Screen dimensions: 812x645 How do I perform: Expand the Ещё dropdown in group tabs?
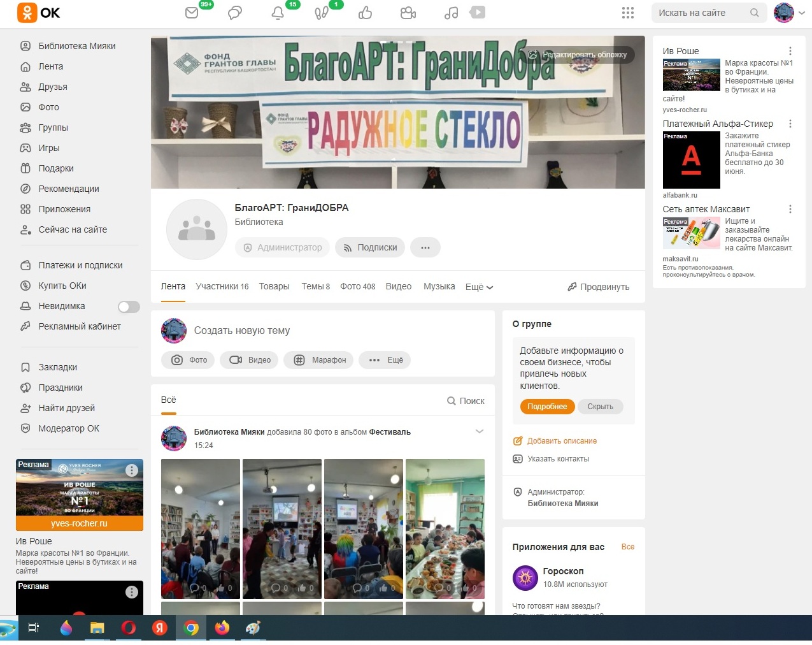click(x=479, y=287)
